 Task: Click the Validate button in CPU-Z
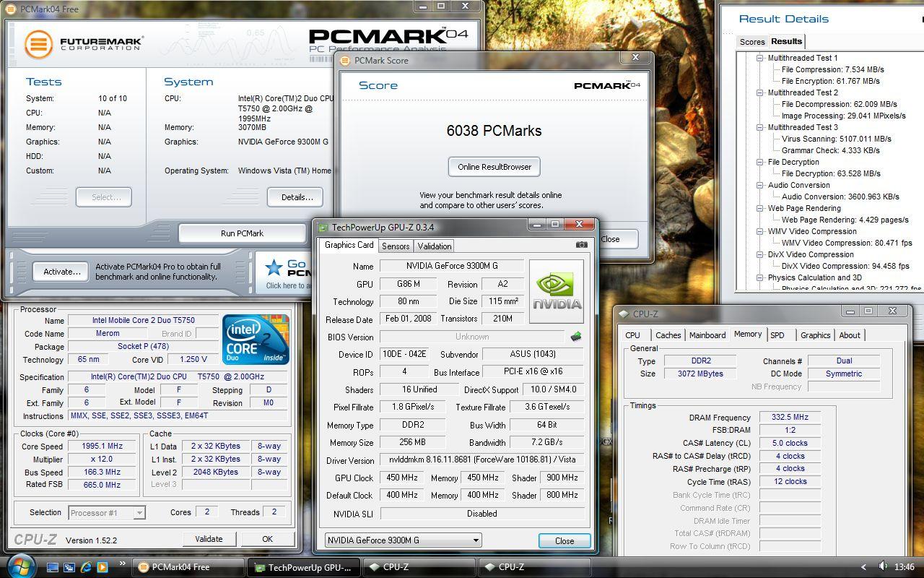tap(209, 539)
